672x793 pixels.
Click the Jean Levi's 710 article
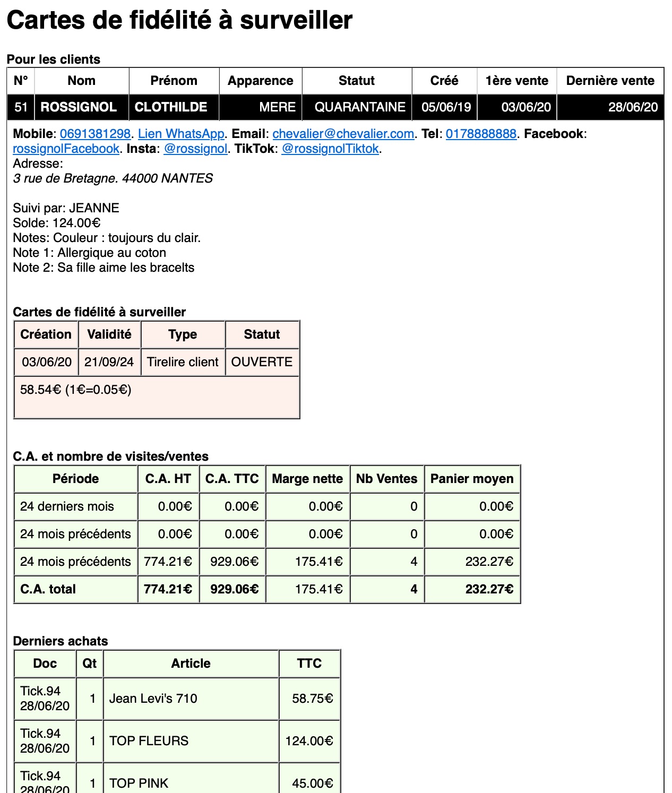(x=153, y=699)
